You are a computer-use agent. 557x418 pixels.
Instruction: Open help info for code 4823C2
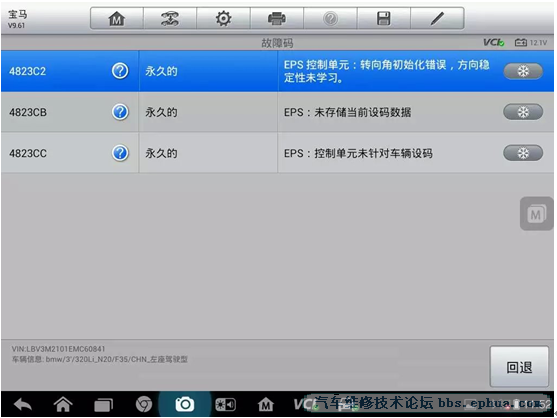tap(120, 71)
